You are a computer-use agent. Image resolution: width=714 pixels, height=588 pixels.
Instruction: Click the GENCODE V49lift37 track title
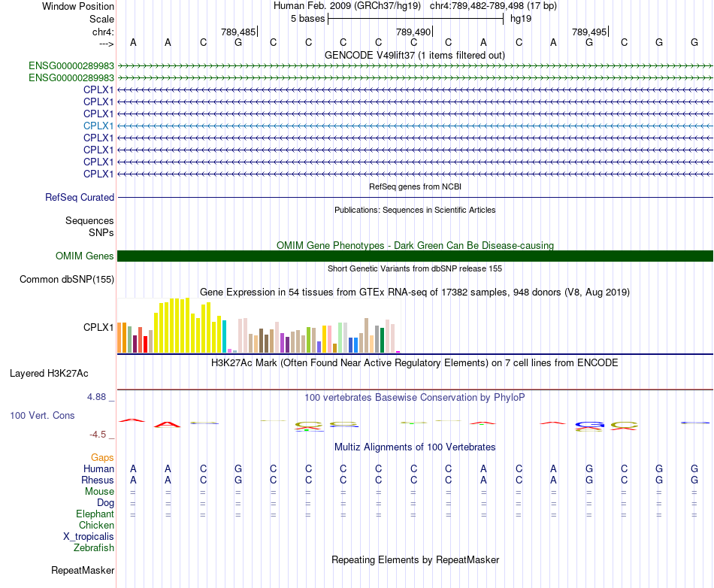coord(414,55)
